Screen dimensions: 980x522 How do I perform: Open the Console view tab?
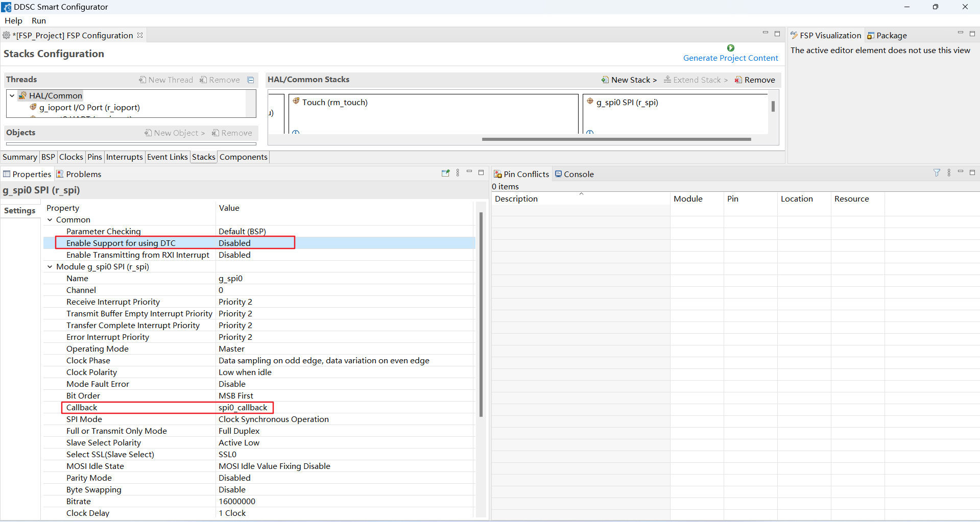[575, 175]
